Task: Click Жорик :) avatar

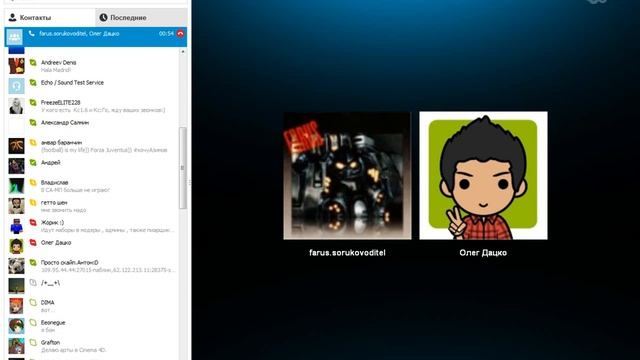Action: coord(16,226)
